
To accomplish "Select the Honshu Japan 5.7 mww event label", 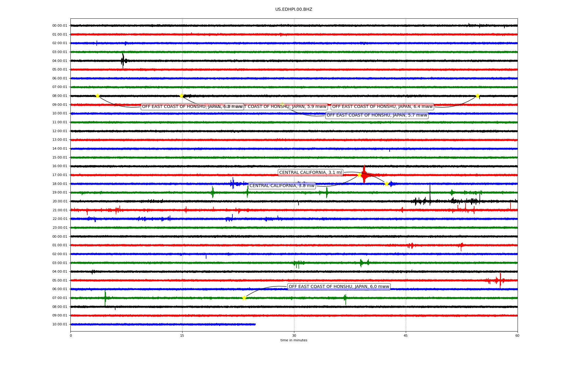I will pyautogui.click(x=377, y=115).
